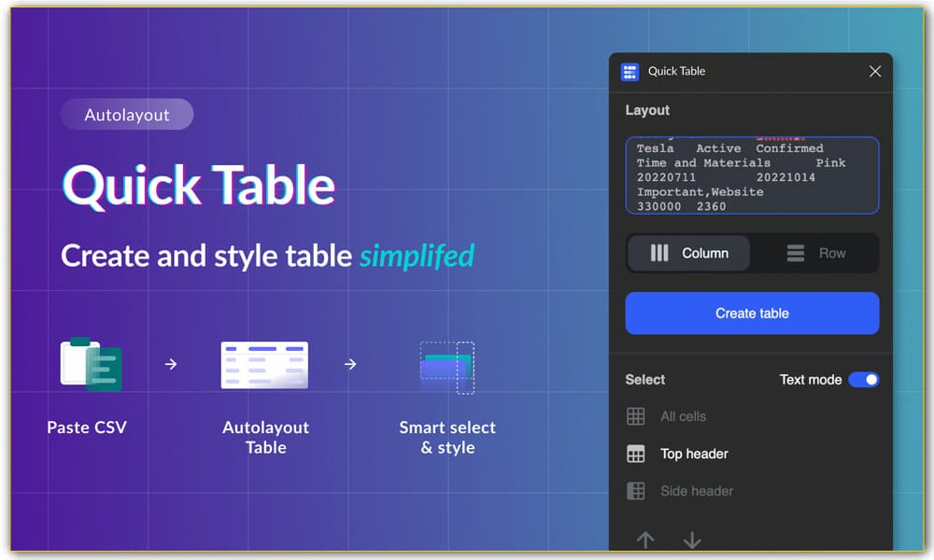This screenshot has width=934, height=560.
Task: Open the Quick Table plugin logo
Action: point(630,71)
